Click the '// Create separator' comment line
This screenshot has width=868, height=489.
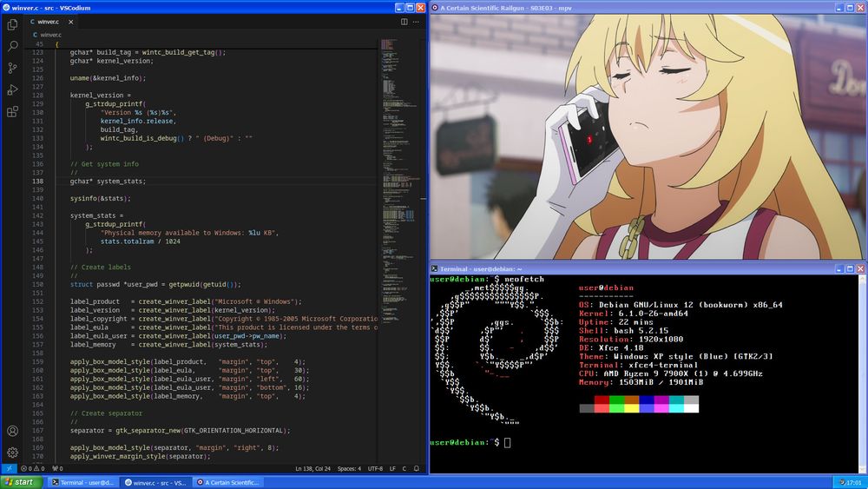coord(106,413)
